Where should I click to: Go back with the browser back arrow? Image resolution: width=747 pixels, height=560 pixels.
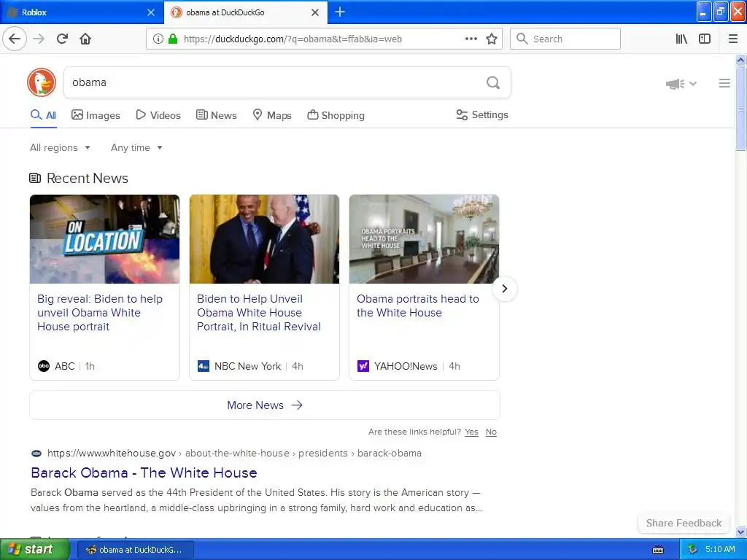[15, 39]
